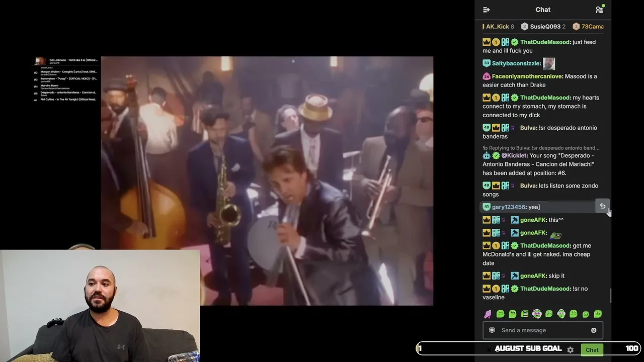Focus the "Send a message" input field
Screen dimensions: 644x362
(543, 330)
